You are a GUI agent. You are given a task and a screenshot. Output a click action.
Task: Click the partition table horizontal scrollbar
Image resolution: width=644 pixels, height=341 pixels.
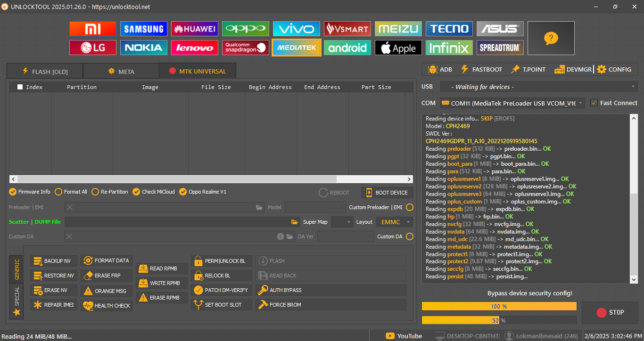(x=211, y=179)
